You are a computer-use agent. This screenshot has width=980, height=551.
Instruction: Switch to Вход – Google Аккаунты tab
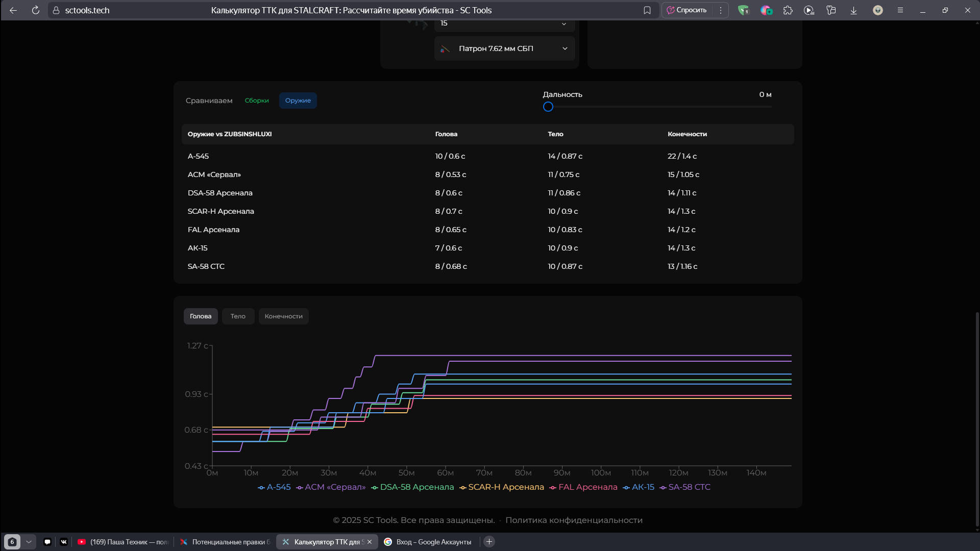(x=429, y=542)
